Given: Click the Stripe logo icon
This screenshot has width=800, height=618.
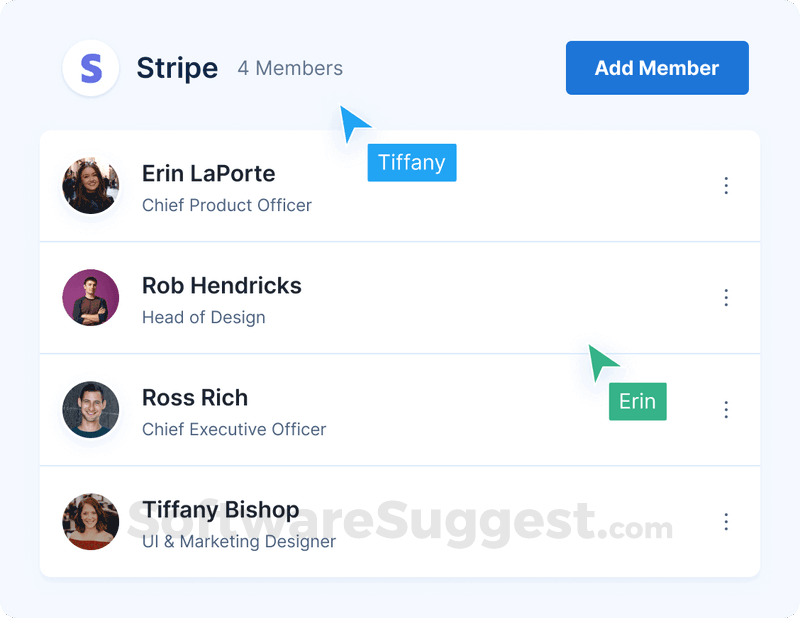Looking at the screenshot, I should [x=91, y=68].
